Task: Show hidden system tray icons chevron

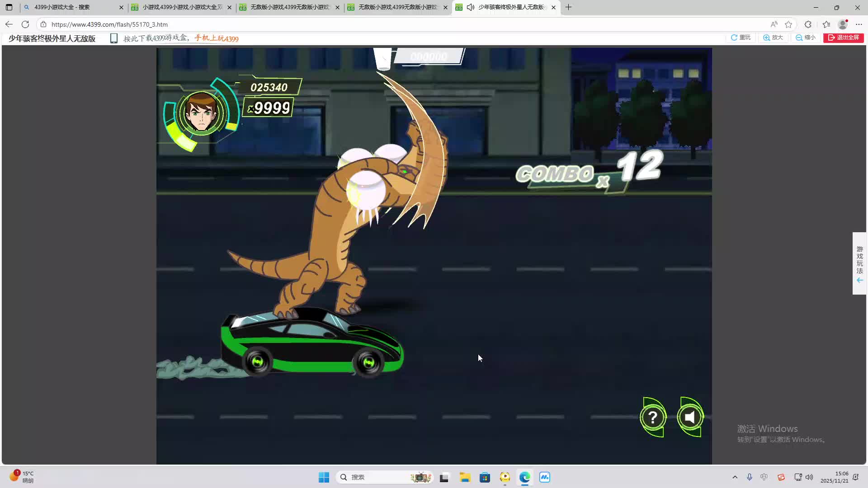Action: (735, 477)
